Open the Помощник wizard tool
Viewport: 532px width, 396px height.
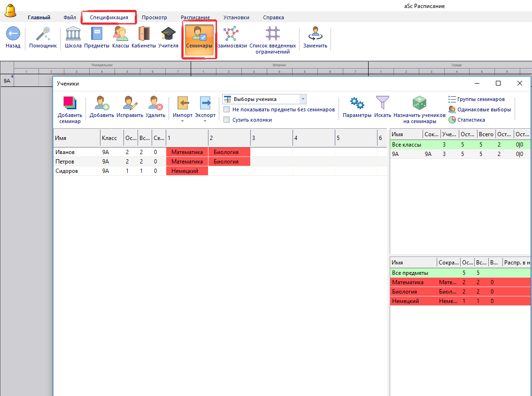click(x=43, y=34)
